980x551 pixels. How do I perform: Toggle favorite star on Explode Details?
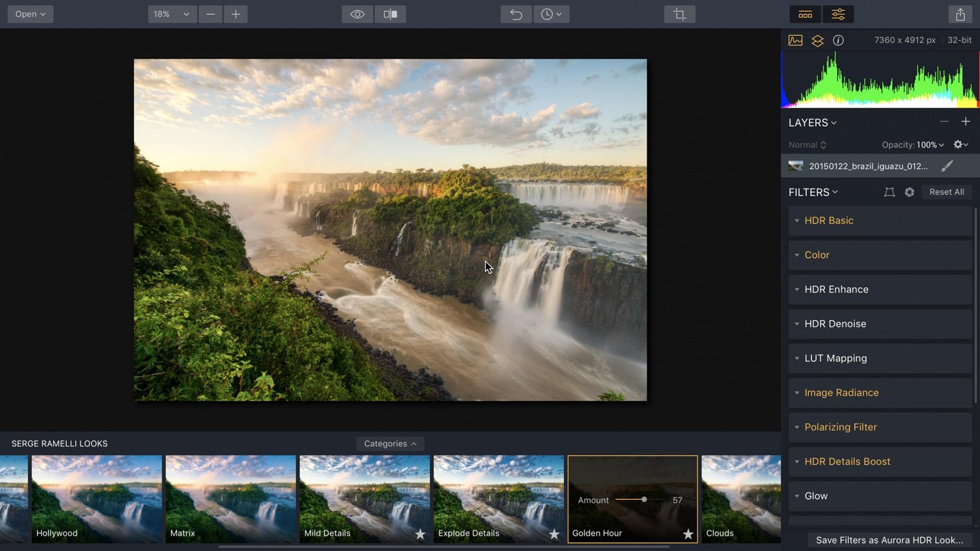(x=554, y=534)
